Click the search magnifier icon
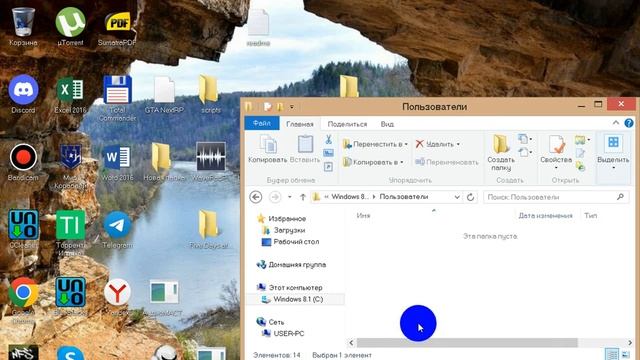Image resolution: width=640 pixels, height=360 pixels. [x=620, y=197]
